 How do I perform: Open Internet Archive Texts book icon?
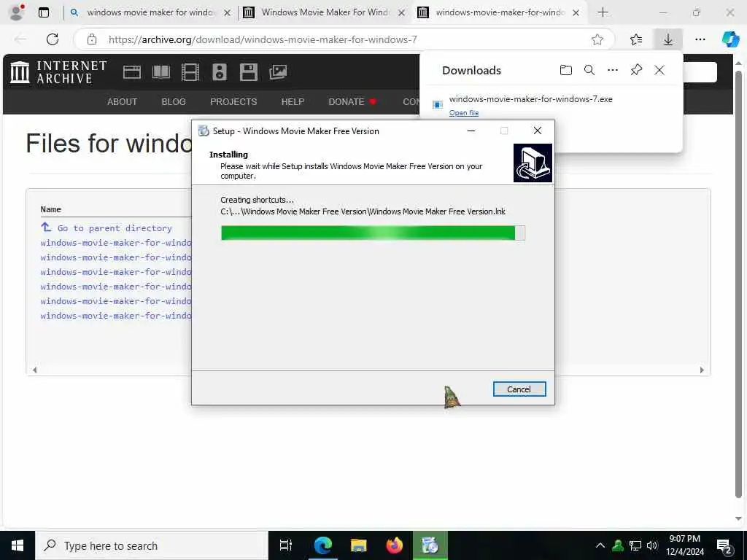tap(161, 72)
